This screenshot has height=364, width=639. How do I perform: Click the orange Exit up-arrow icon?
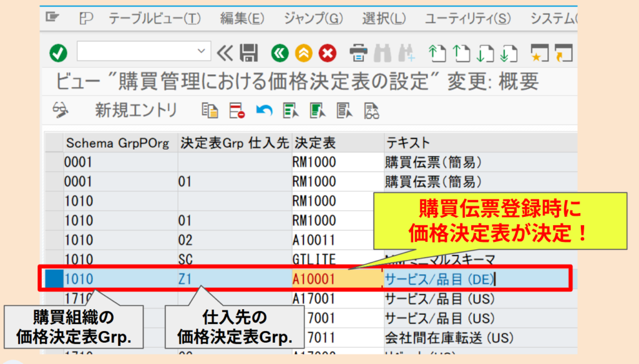point(304,54)
